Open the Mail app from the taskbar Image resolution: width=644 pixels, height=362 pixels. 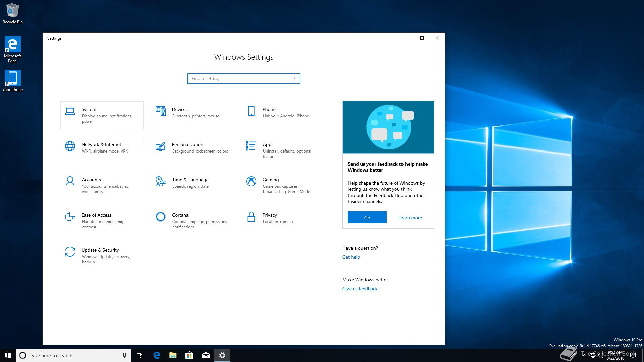coord(206,355)
